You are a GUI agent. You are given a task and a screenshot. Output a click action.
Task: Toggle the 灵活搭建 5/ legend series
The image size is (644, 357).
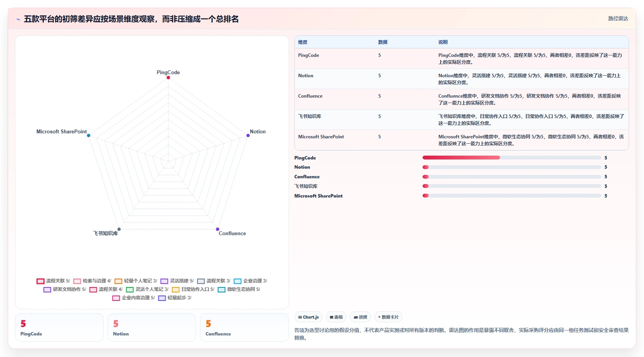(177, 281)
